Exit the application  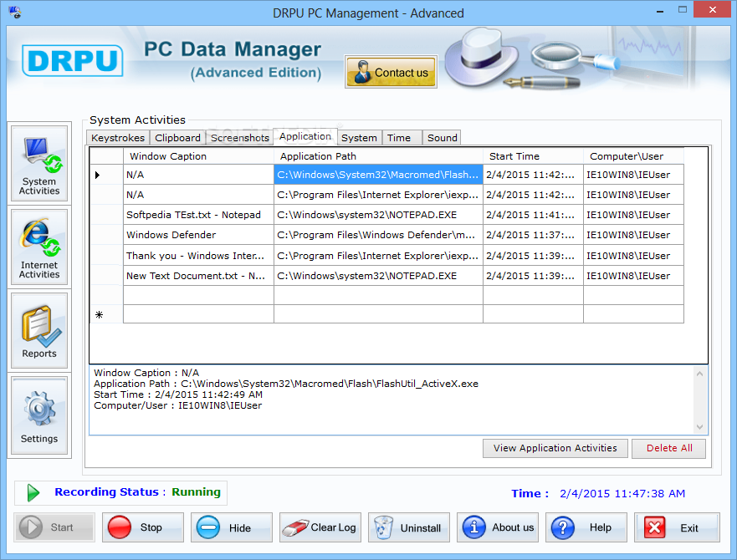coord(677,527)
